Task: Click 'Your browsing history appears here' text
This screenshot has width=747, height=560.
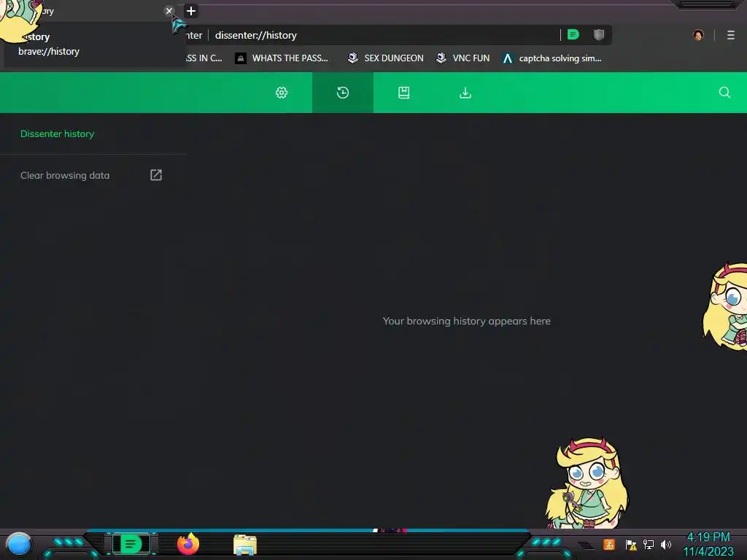Action: [x=466, y=321]
